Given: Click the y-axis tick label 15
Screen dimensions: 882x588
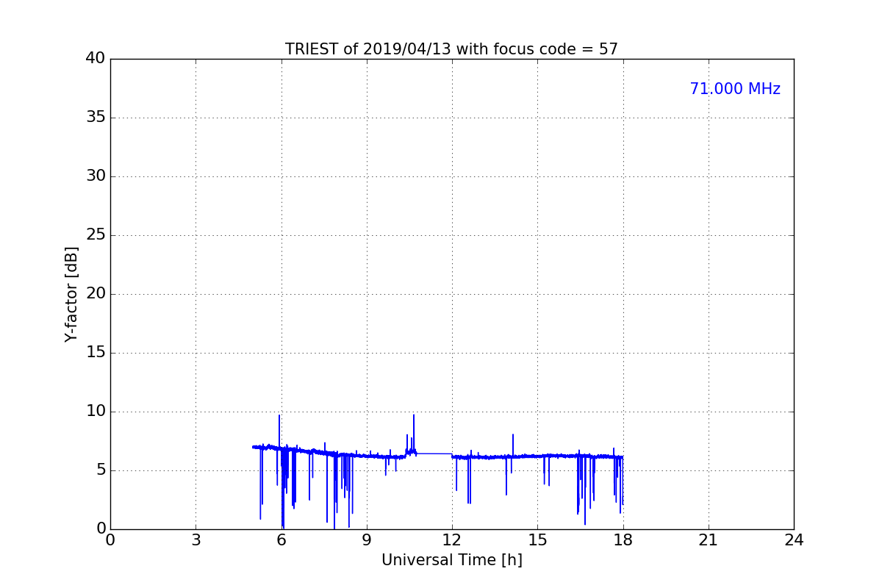Looking at the screenshot, I should click(x=96, y=353).
